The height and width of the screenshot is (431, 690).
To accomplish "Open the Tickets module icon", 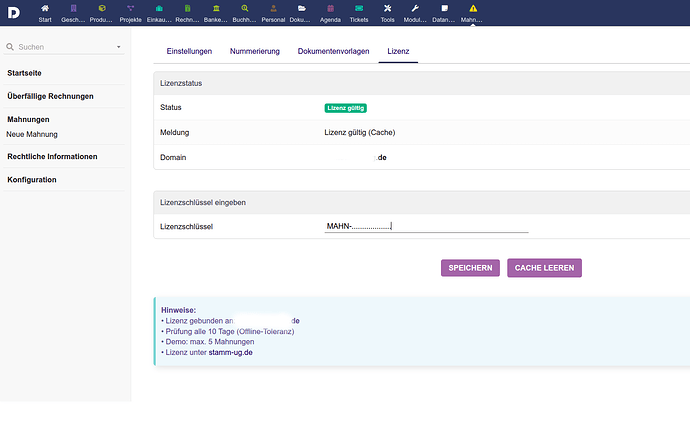I will tap(359, 9).
